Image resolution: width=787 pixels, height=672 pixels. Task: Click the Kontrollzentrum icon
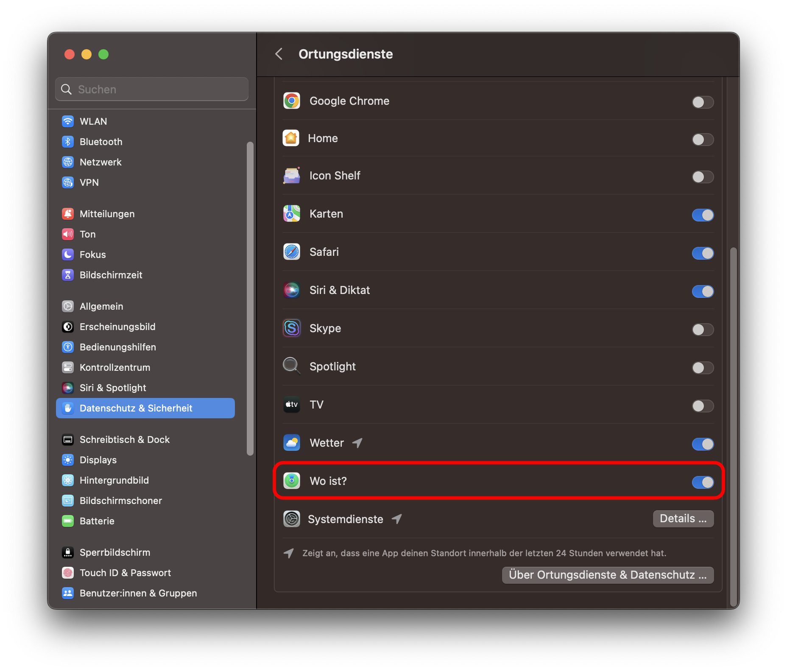[x=68, y=367]
